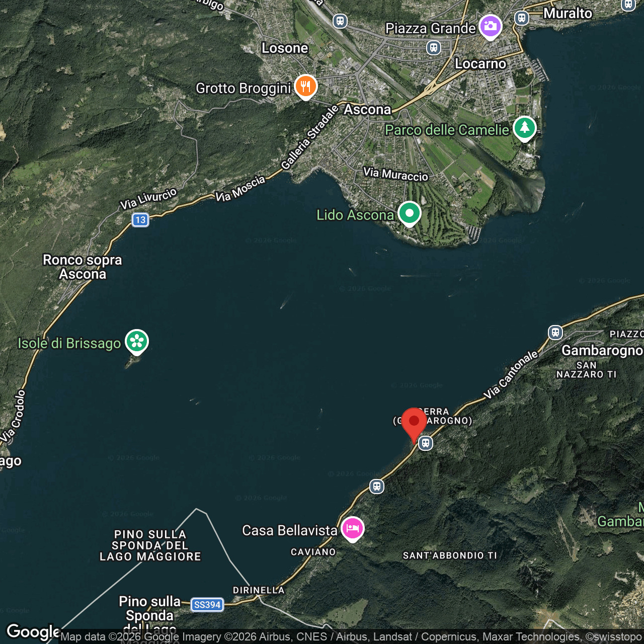Click the Ronco sopra Ascona label
Screen dimensions: 644x644
click(83, 267)
